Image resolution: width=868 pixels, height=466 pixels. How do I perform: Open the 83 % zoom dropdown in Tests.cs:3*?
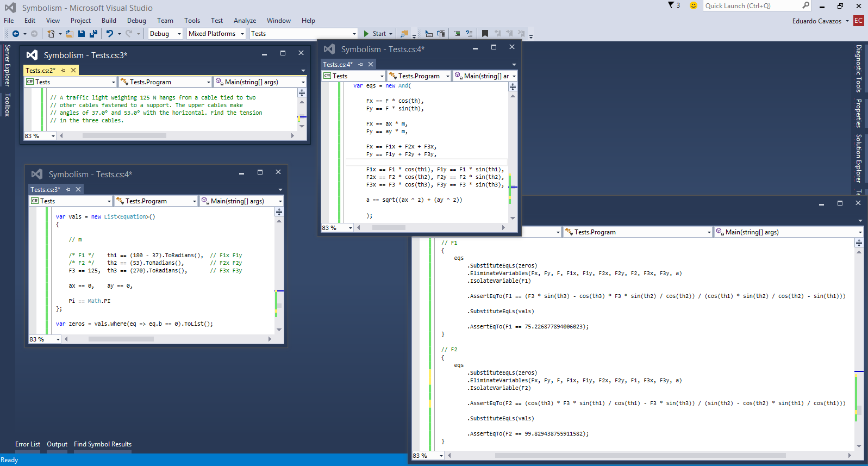58,339
